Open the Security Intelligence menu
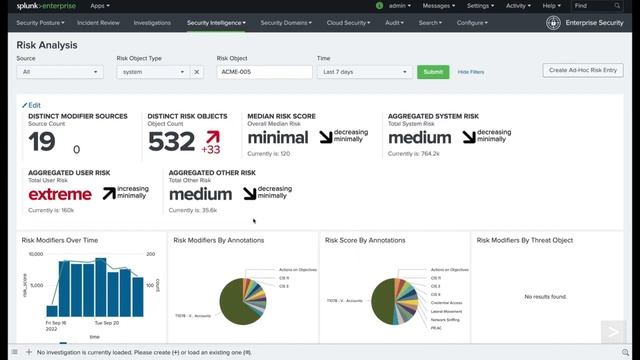The image size is (640, 360). pos(216,23)
